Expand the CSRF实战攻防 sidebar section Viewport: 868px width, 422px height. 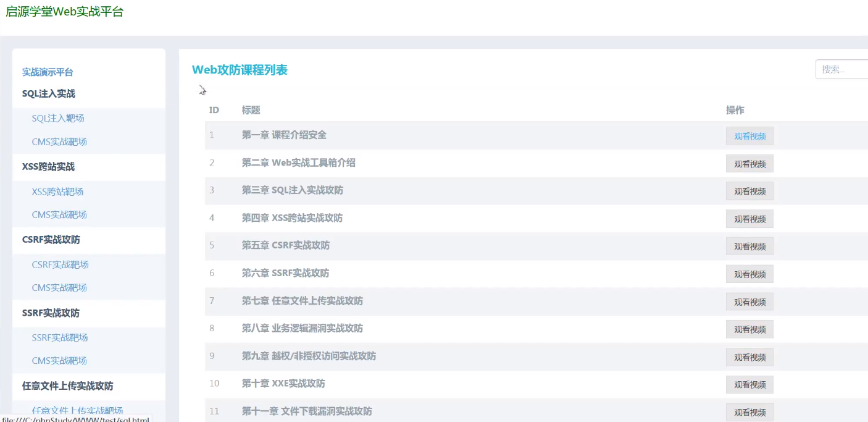(x=51, y=240)
